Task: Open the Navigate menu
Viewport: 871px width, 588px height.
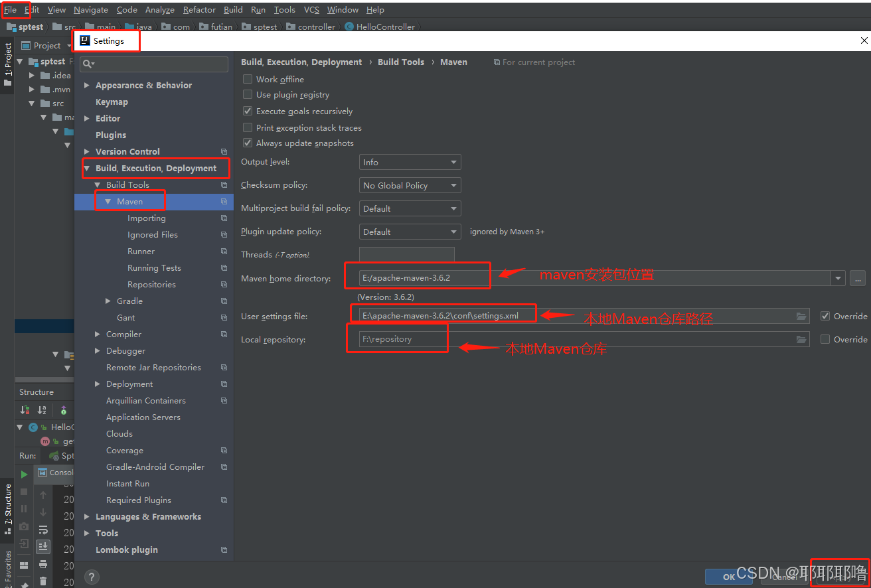Action: click(91, 10)
